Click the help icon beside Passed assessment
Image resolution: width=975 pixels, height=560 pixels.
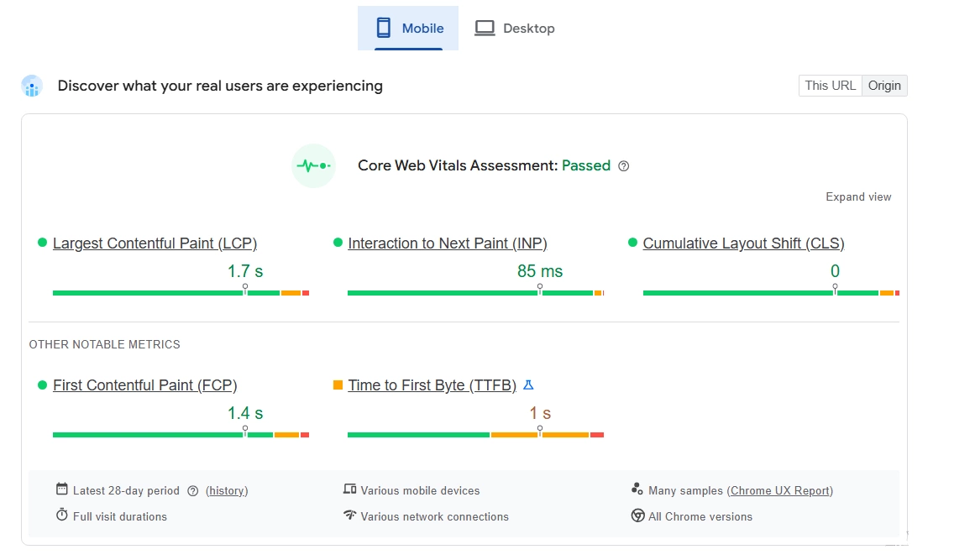tap(623, 166)
